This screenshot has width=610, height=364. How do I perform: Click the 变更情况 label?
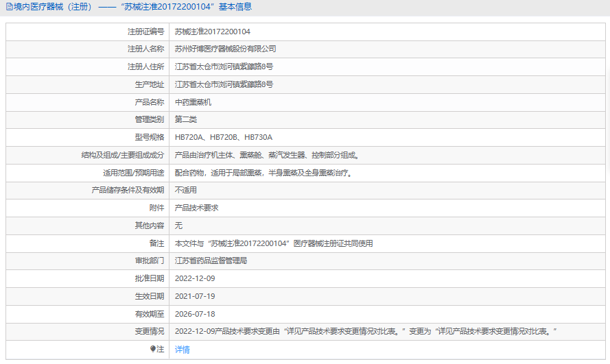click(x=150, y=331)
